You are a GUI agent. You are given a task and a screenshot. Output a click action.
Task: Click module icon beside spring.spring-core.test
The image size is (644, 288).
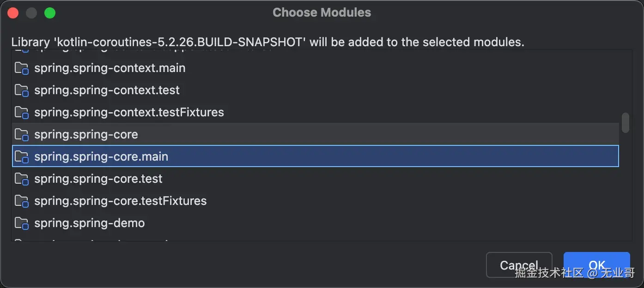tap(22, 179)
